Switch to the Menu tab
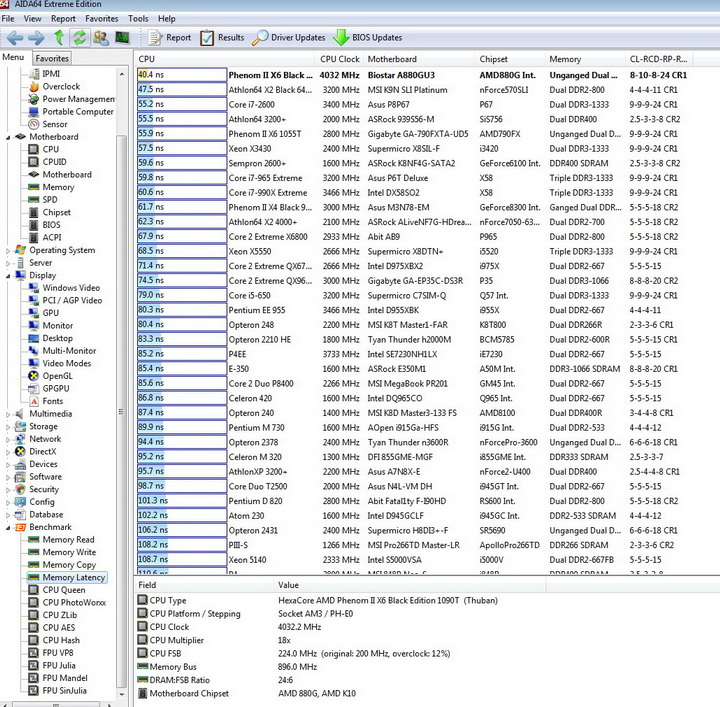This screenshot has height=707, width=720. pos(13,57)
